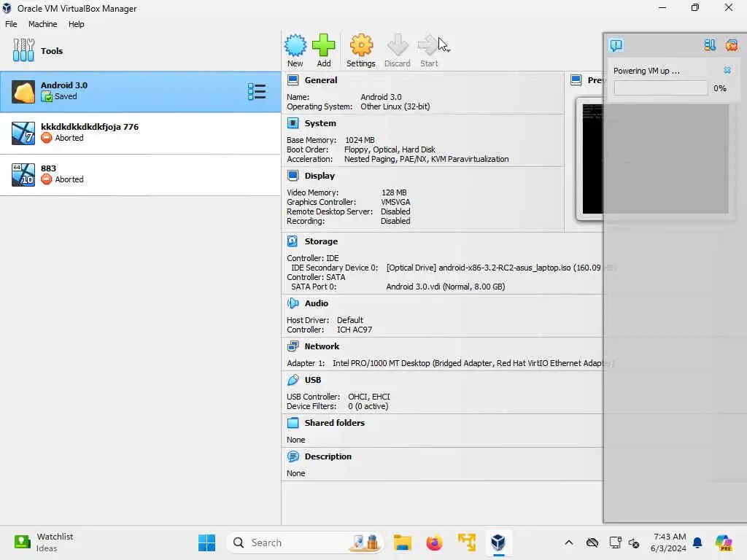Click the New virtual machine button
Viewport: 747px width, 560px height.
(x=295, y=50)
